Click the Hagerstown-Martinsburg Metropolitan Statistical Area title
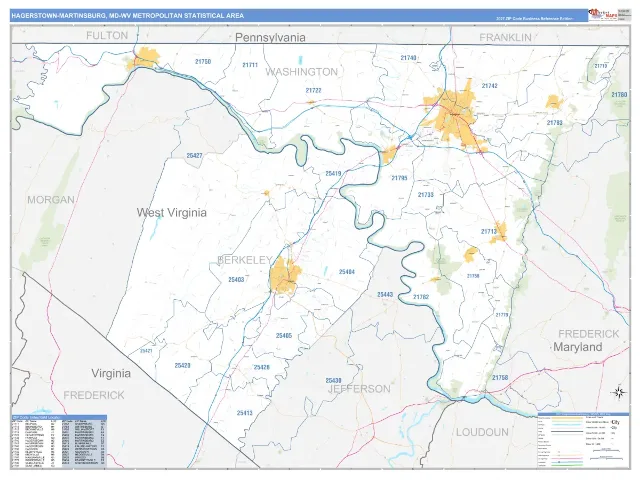This screenshot has height=480, width=640. (127, 16)
